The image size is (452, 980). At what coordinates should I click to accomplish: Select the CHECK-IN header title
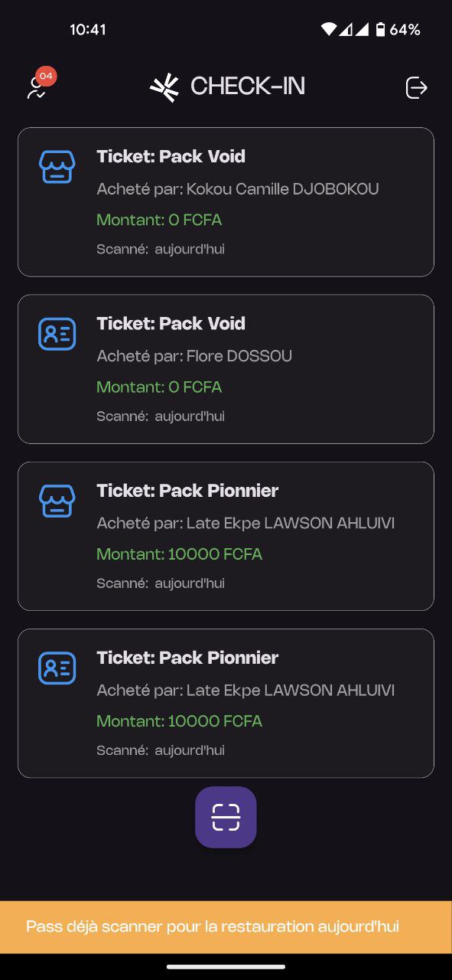click(x=246, y=87)
